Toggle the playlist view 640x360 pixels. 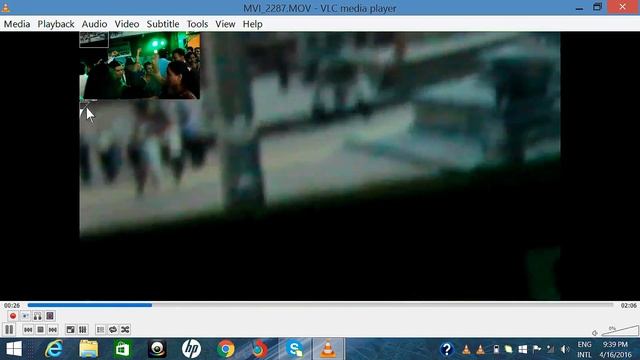click(x=100, y=329)
